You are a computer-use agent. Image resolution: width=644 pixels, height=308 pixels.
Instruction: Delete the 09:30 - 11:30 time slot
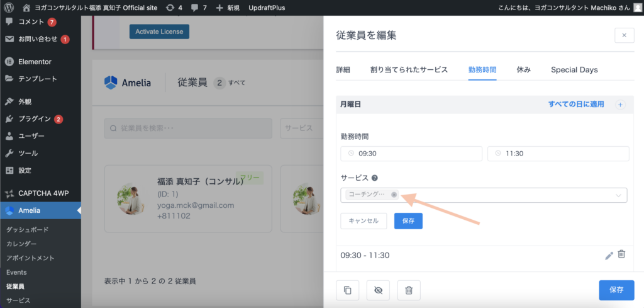[621, 254]
